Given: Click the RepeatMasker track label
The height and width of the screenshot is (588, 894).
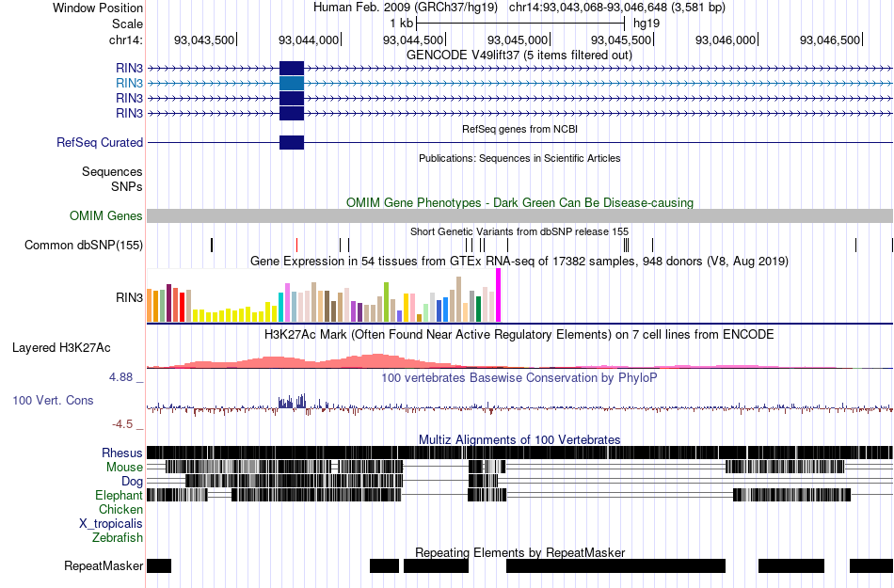Looking at the screenshot, I should pos(104,565).
